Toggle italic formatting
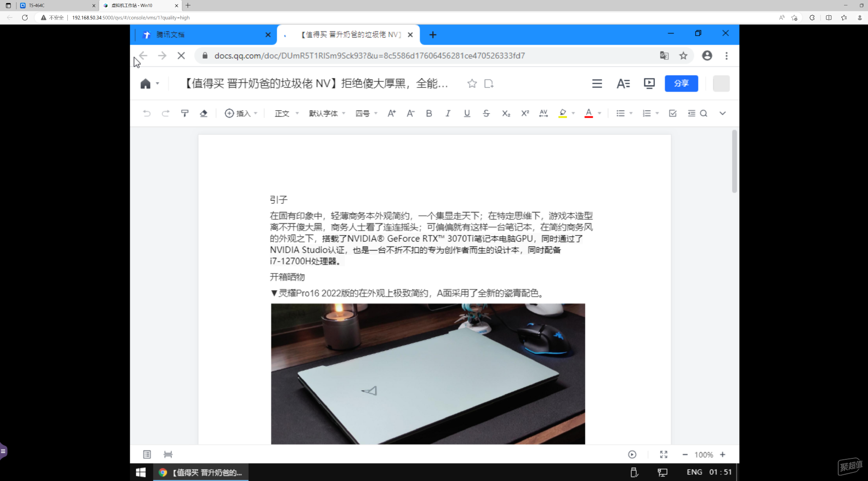Image resolution: width=868 pixels, height=481 pixels. click(x=448, y=113)
